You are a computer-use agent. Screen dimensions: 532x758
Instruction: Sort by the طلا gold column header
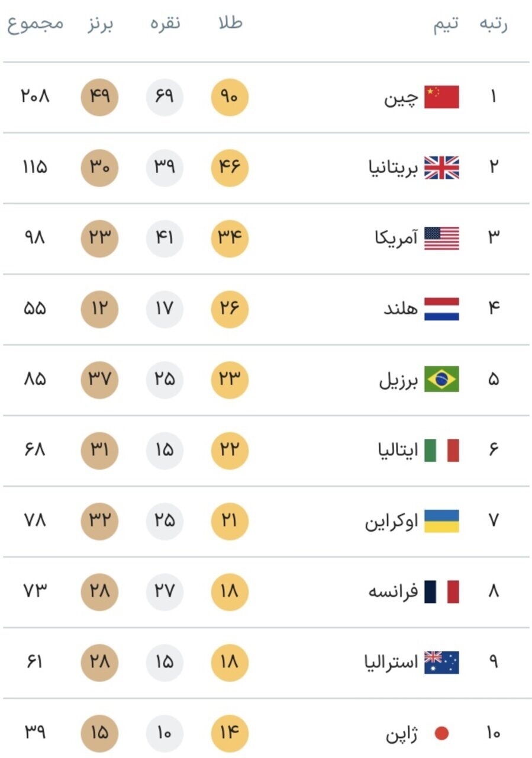click(x=230, y=24)
